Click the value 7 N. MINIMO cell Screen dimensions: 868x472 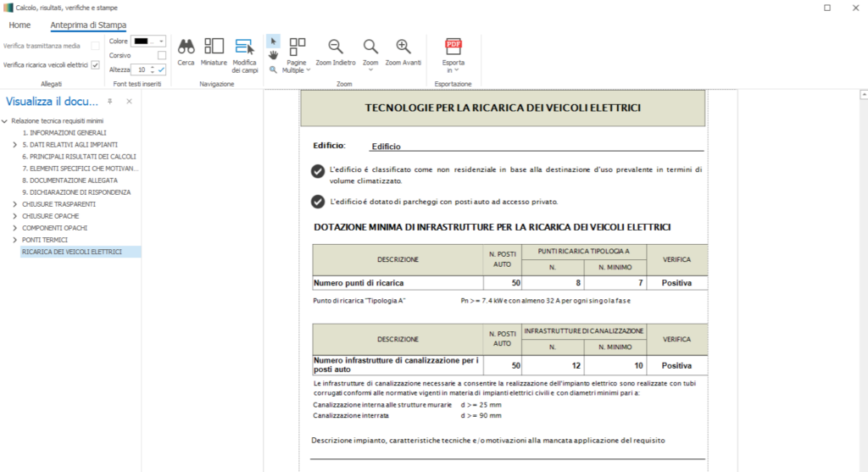click(615, 283)
